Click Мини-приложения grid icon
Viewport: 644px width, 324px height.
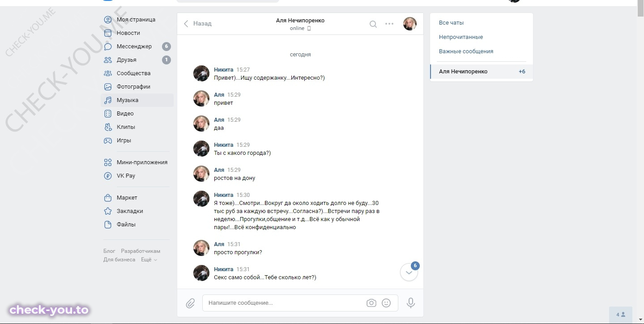[108, 162]
